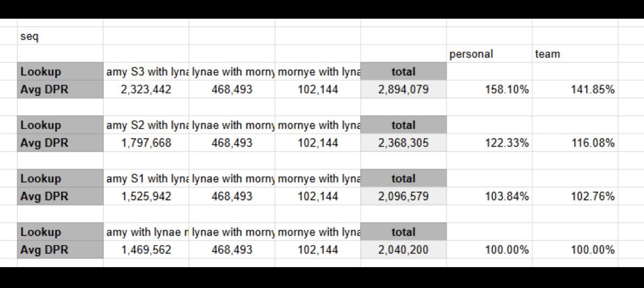
Task: Select the cell 'amy S1 with lyna'
Action: [x=146, y=178]
